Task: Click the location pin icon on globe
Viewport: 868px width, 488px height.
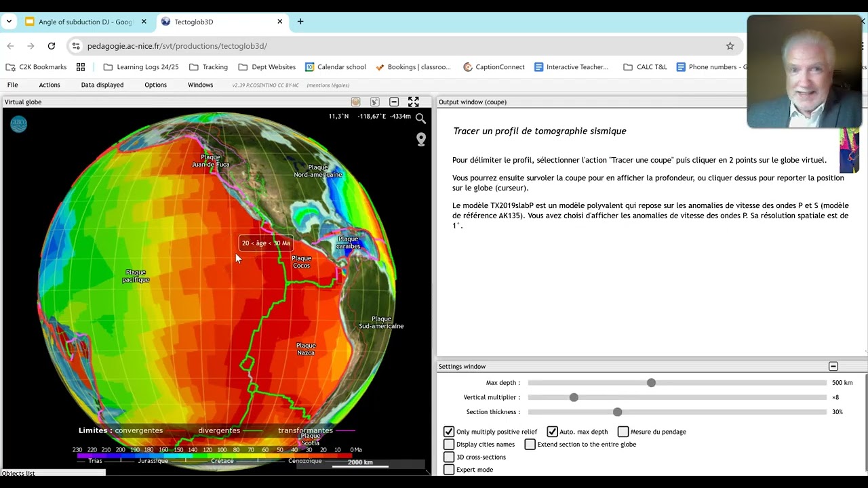Action: click(x=421, y=140)
